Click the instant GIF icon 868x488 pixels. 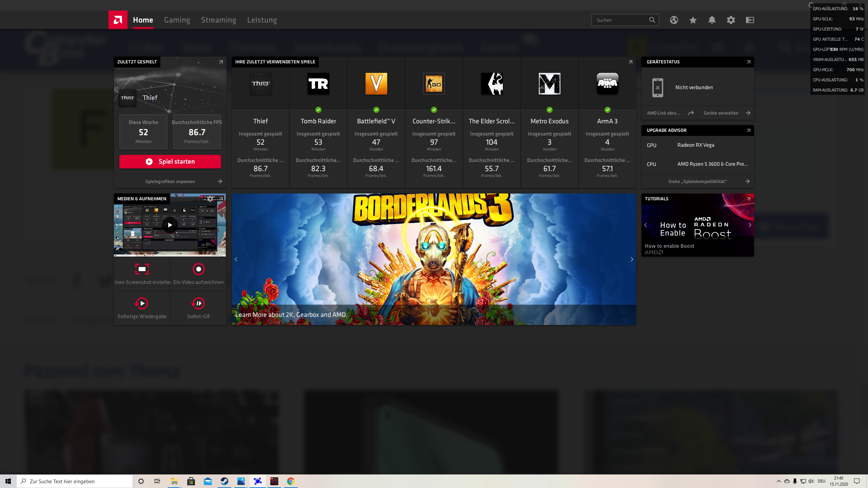point(198,303)
